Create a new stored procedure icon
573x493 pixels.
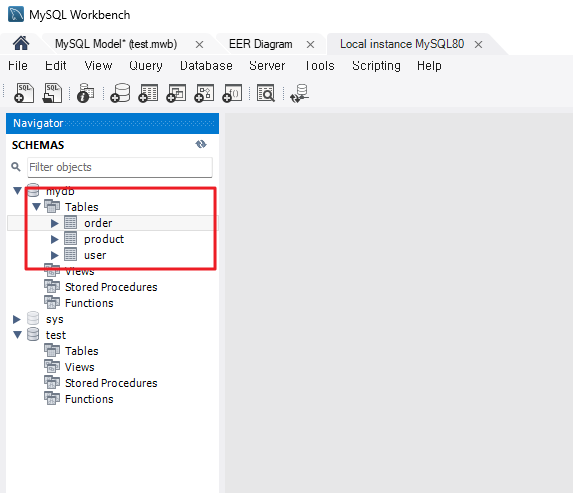[x=204, y=93]
